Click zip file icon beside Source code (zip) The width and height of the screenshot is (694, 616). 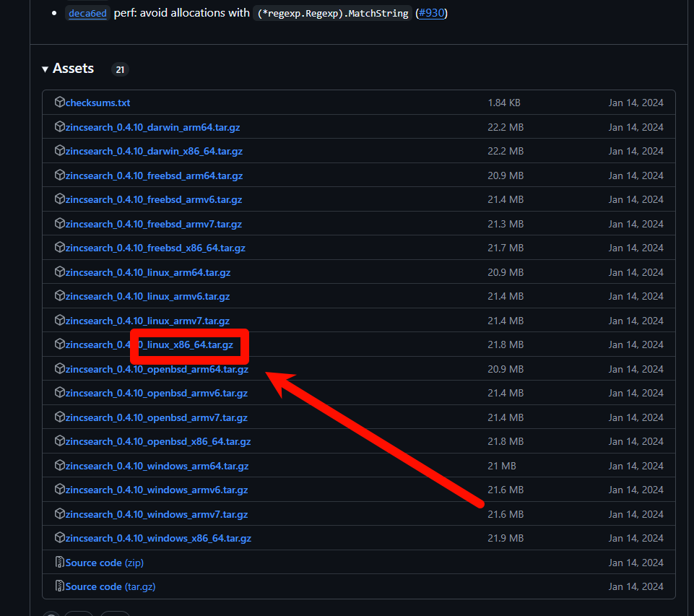coord(60,563)
